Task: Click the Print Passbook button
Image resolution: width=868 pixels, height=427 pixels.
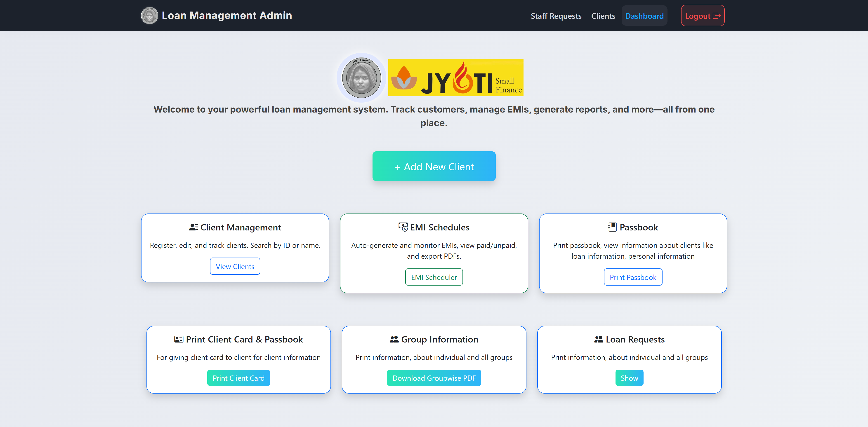Action: [632, 277]
